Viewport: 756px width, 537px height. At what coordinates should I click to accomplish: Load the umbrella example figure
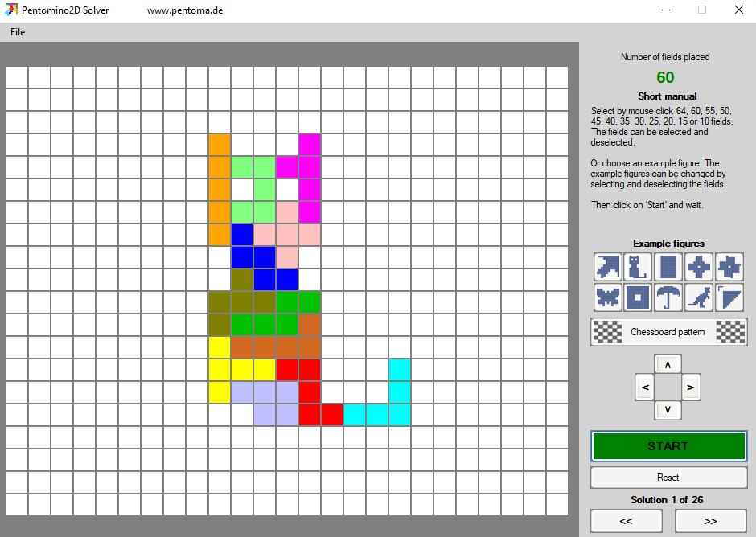click(668, 297)
